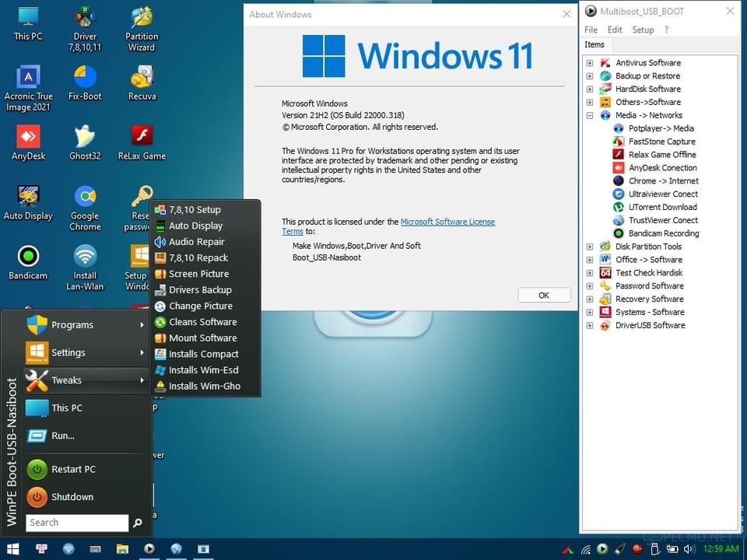
Task: Open Recuva desktop icon
Action: 142,84
